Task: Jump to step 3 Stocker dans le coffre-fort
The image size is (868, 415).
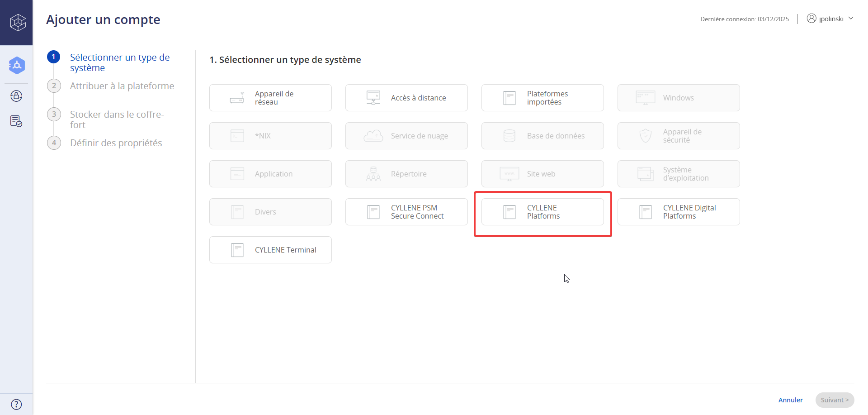Action: click(117, 119)
